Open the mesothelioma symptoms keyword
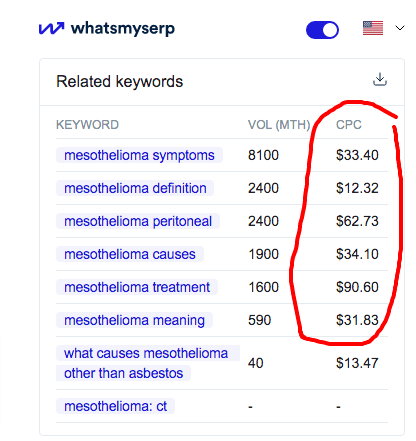 click(139, 155)
